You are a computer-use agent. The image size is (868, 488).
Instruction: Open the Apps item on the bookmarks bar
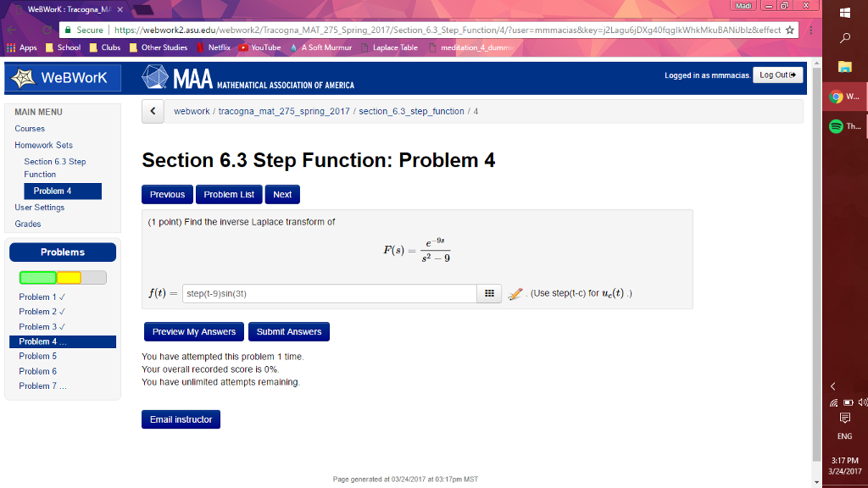tap(25, 48)
